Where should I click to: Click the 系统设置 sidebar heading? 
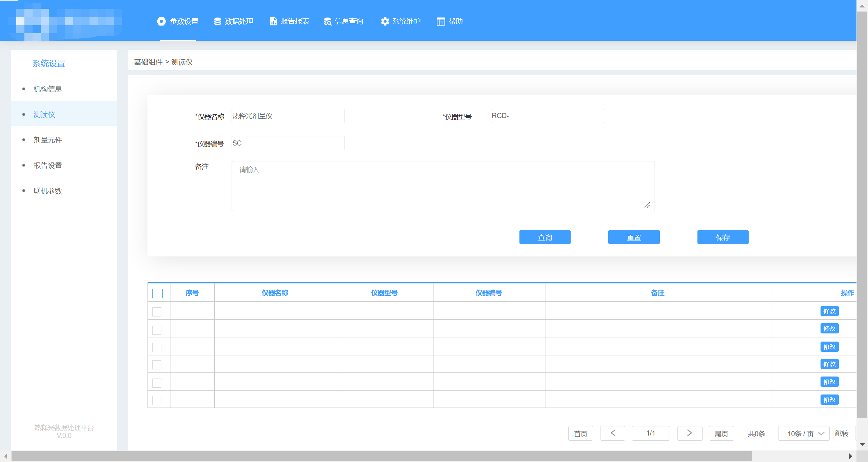pos(49,63)
